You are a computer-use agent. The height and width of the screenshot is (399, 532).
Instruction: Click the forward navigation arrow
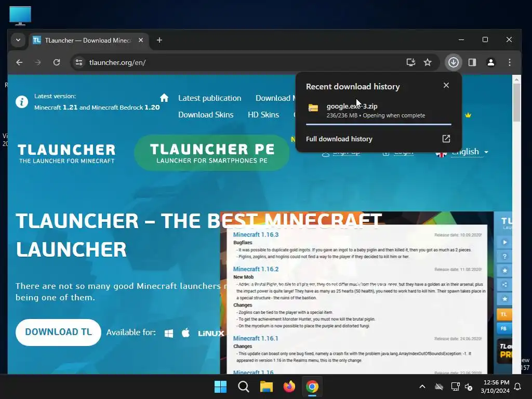click(x=37, y=62)
